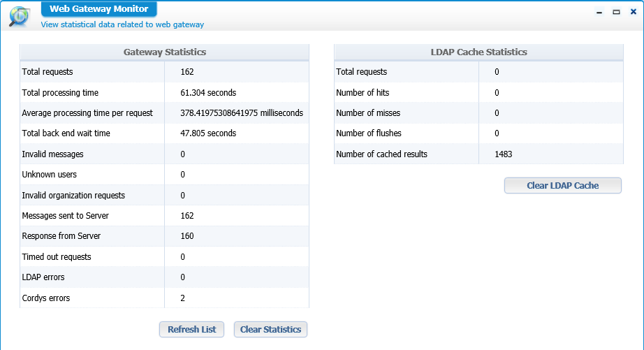This screenshot has height=350, width=644.
Task: Select the value '47.805 seconds'
Action: [x=208, y=133]
